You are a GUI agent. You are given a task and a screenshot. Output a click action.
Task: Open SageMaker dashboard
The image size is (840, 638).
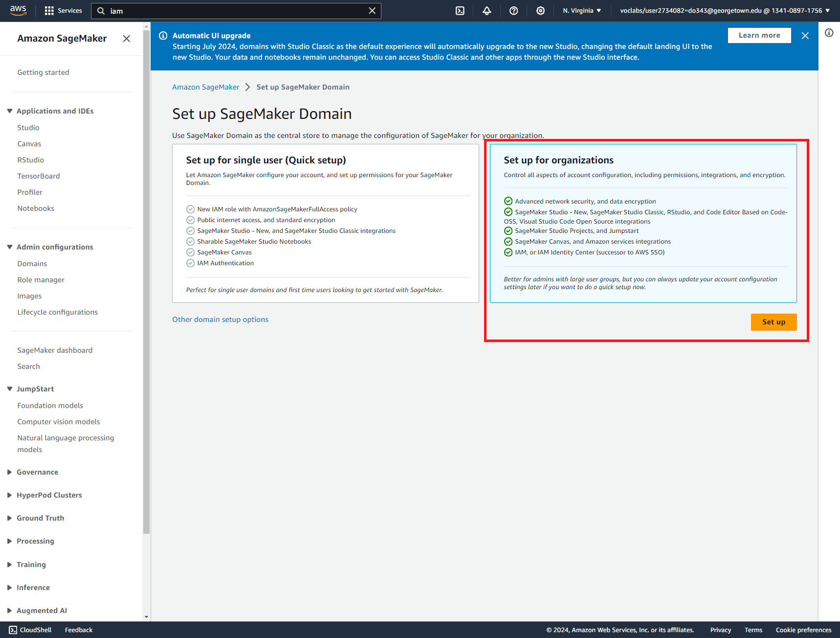click(55, 350)
